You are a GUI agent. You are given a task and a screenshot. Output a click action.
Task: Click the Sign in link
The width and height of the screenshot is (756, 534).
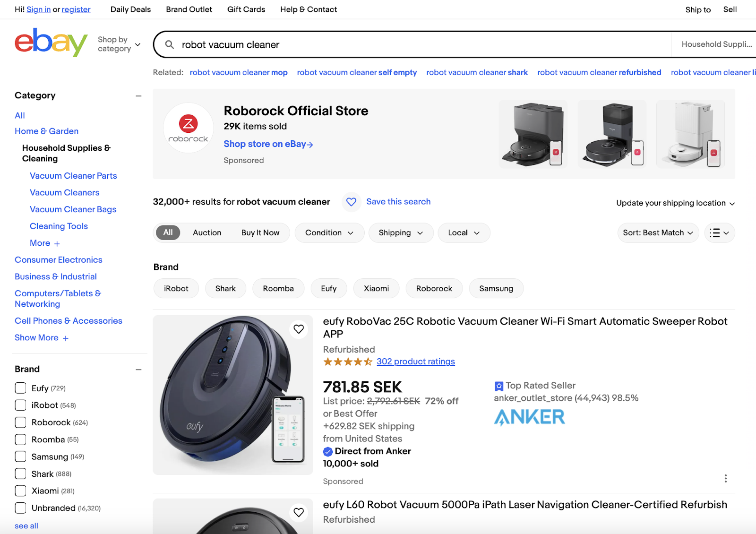pos(38,9)
